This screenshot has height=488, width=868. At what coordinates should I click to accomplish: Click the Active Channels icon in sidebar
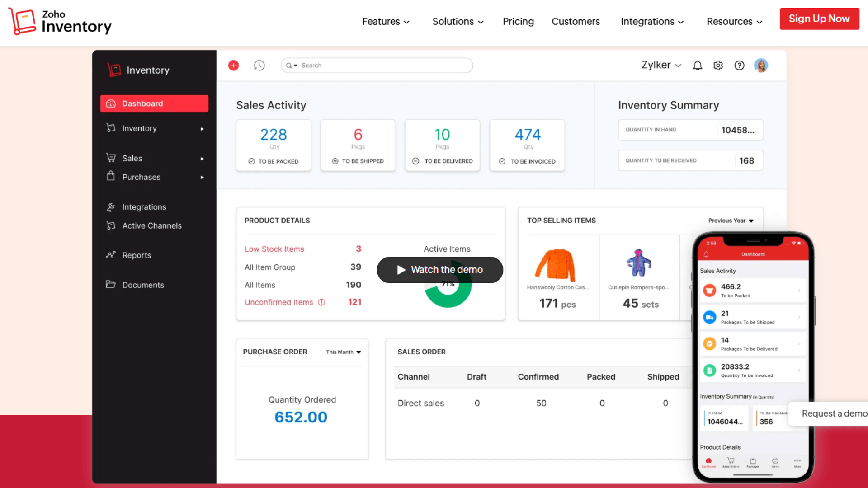111,225
